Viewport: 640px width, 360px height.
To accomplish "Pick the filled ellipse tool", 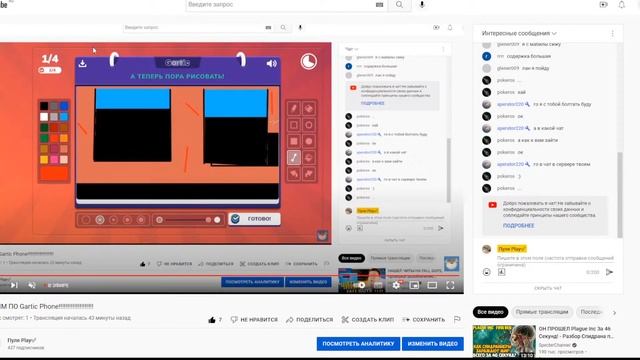I will point(309,141).
